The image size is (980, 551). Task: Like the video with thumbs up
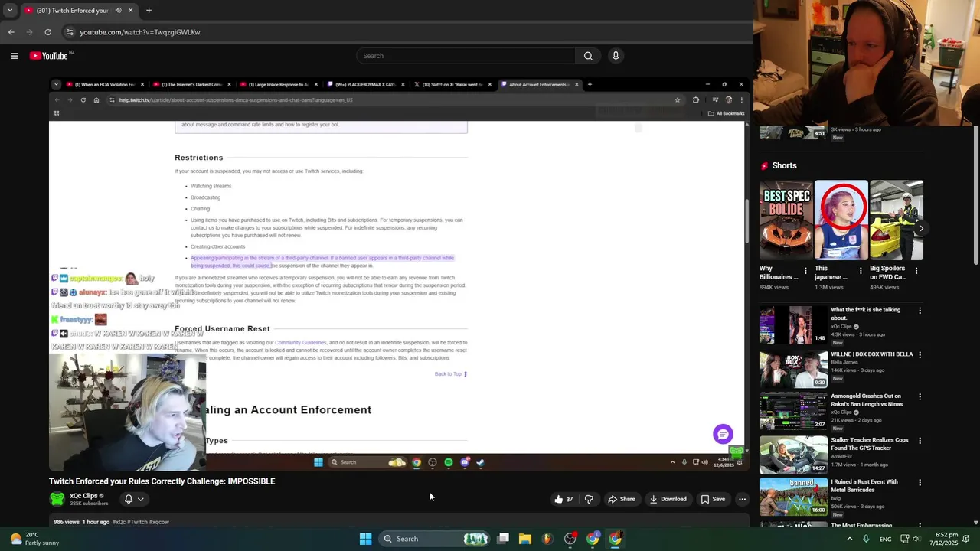(x=563, y=499)
